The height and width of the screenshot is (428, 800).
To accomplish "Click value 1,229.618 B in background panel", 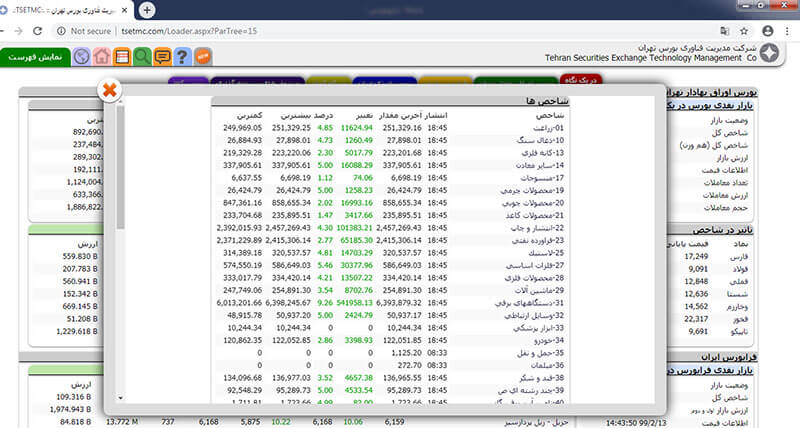I will click(x=77, y=332).
